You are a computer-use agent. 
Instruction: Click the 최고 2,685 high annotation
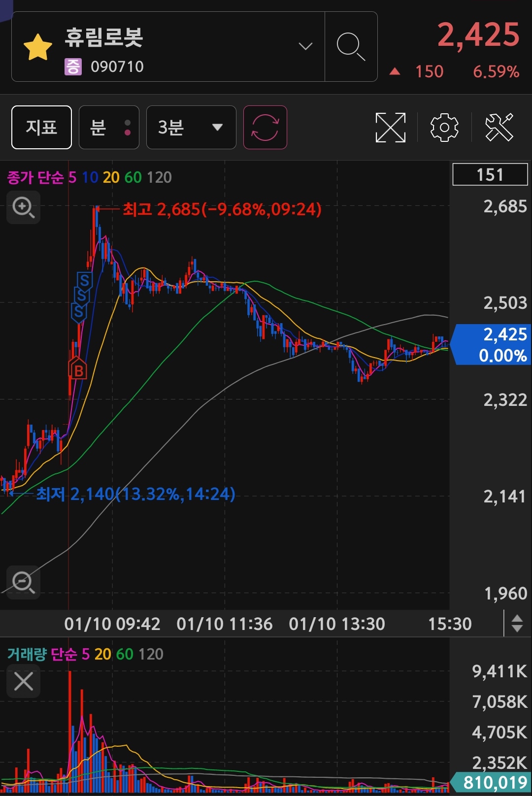tap(222, 209)
